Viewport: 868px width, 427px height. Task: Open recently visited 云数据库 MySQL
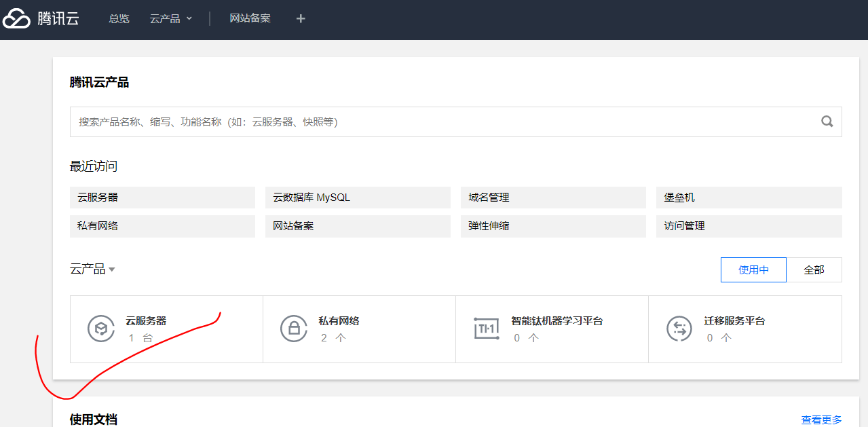(358, 198)
